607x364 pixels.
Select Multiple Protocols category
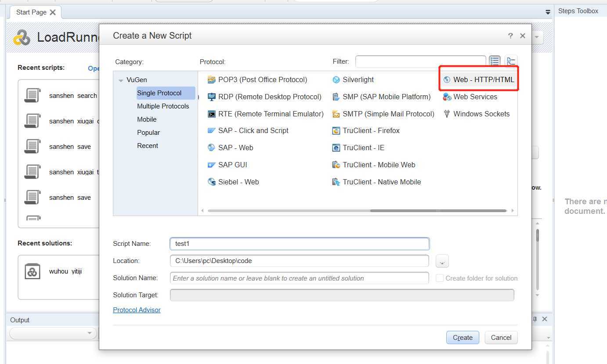coord(163,106)
